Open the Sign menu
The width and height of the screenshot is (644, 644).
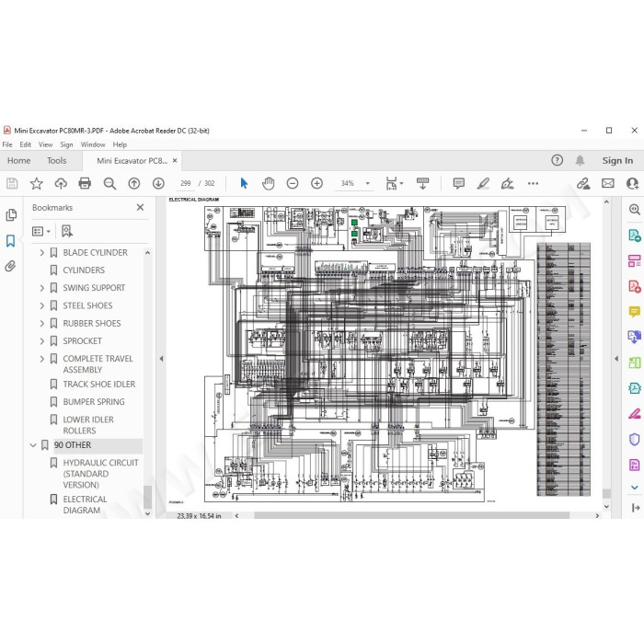66,144
